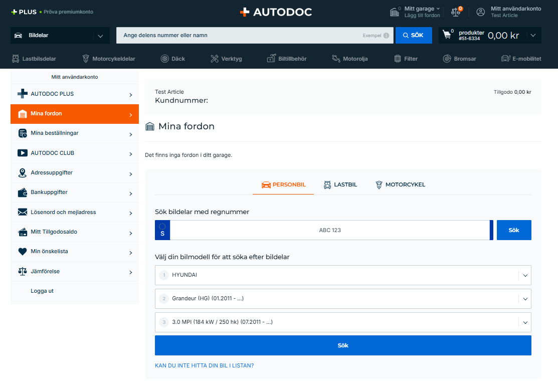Open the comparison scales icon in header
This screenshot has height=392, width=558.
[x=456, y=12]
